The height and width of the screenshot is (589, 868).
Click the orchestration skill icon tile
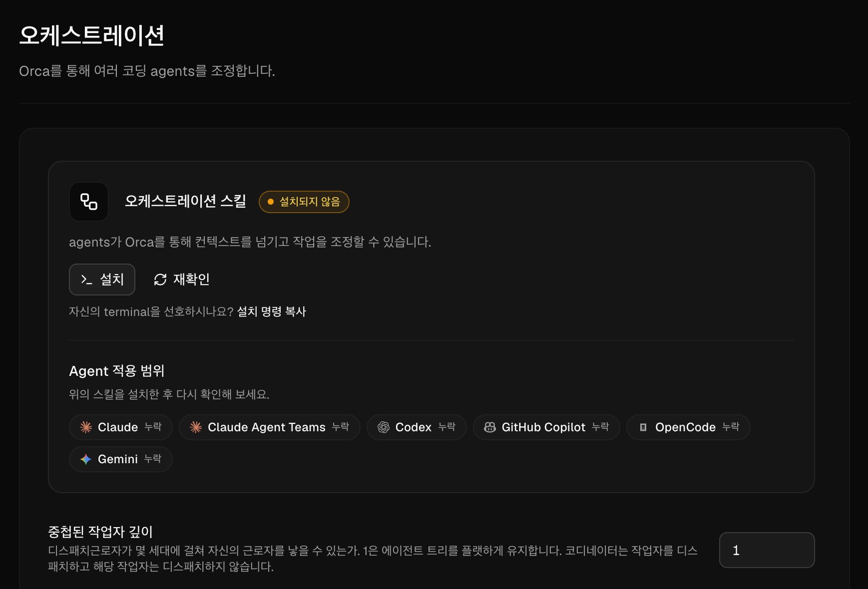pyautogui.click(x=89, y=202)
